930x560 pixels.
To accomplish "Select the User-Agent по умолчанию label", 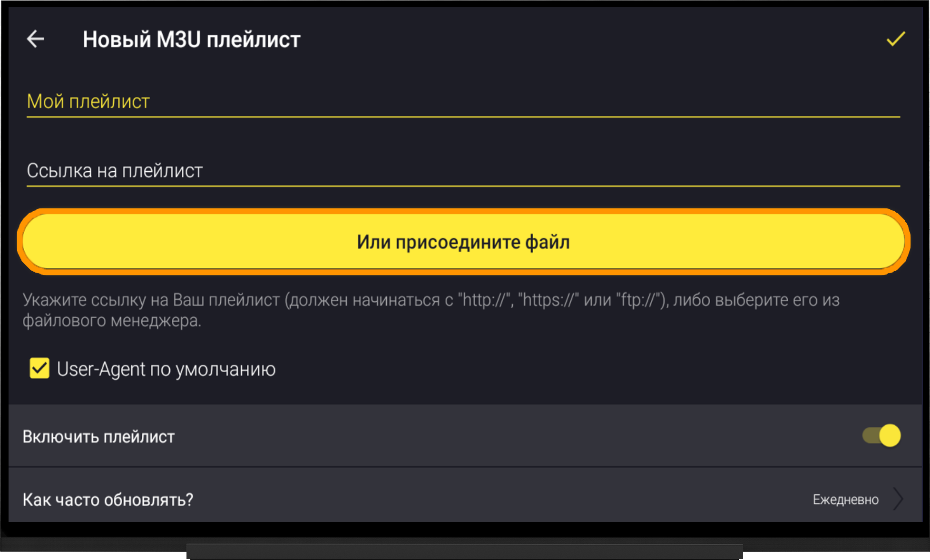I will 166,369.
